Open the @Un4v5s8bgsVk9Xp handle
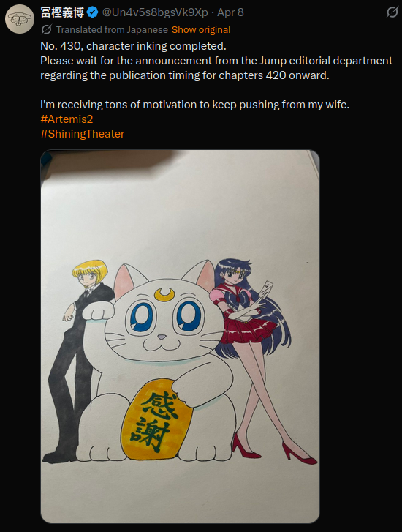 tap(155, 12)
